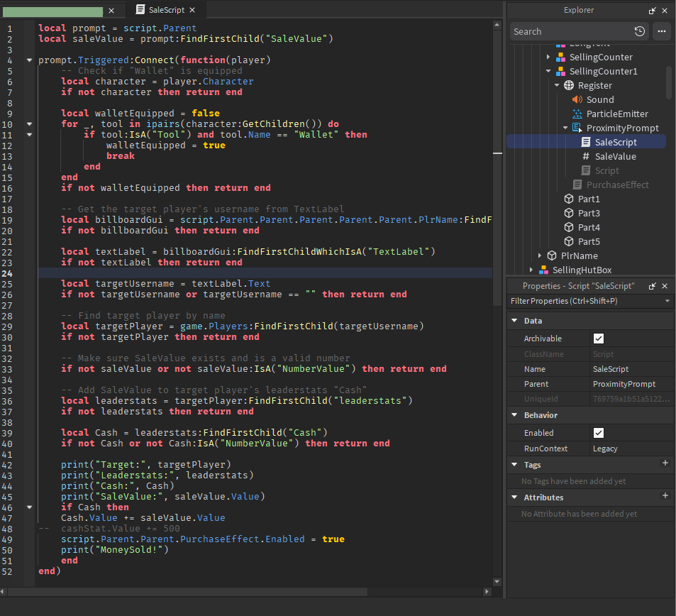The height and width of the screenshot is (616, 676).
Task: Collapse the Behavior properties section
Action: point(514,415)
